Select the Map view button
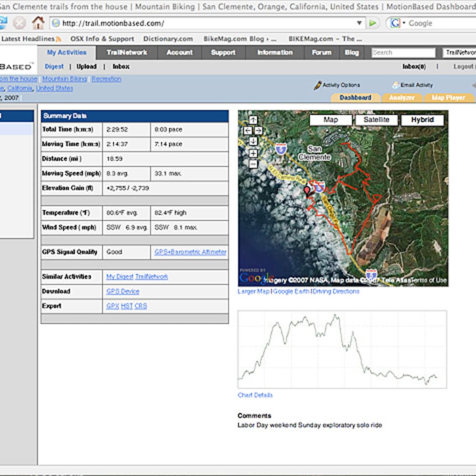The width and height of the screenshot is (476, 476). [331, 120]
